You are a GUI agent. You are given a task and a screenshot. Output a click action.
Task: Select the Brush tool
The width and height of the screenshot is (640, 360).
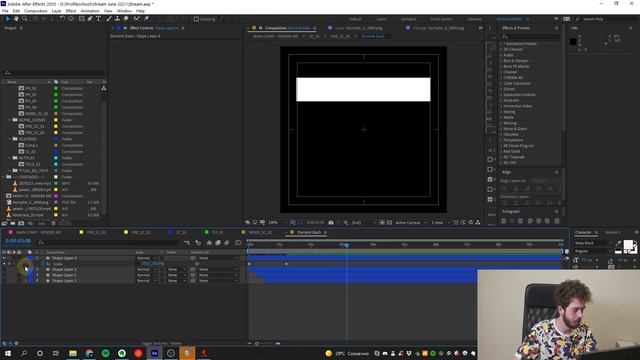pyautogui.click(x=109, y=19)
